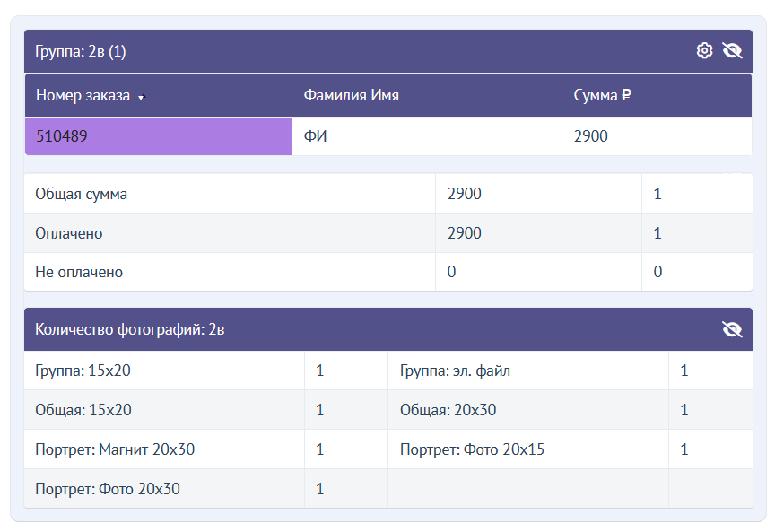Click sort arrow next to Номер заказа
Screen dimensions: 775x532
[x=141, y=97]
